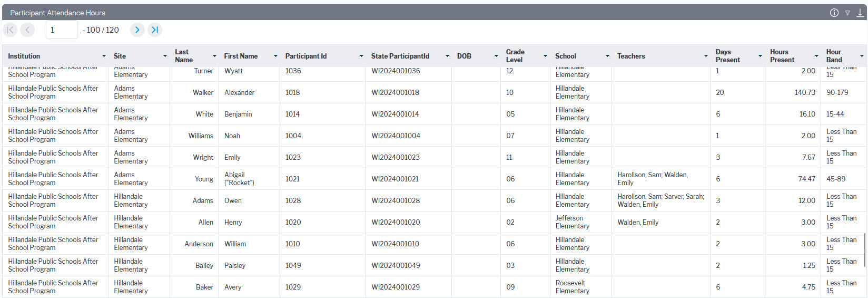The height and width of the screenshot is (298, 868).
Task: Select the 45-89 hour band cell
Action: click(844, 179)
